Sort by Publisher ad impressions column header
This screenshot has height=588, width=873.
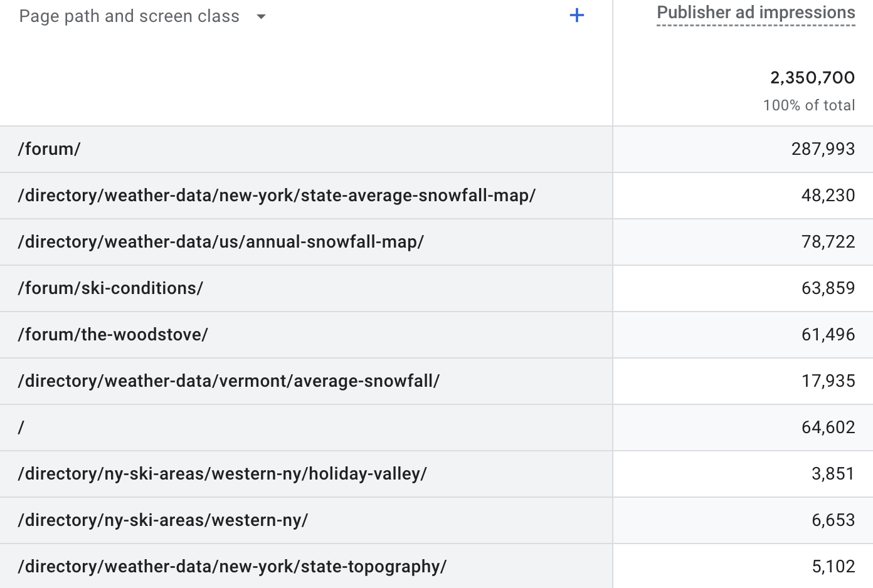pos(756,13)
